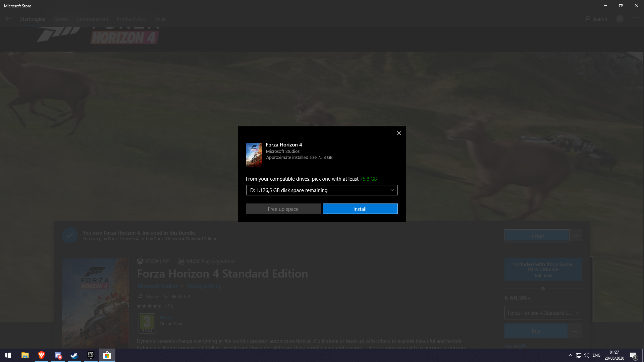Viewport: 644px width, 362px height.
Task: Open the network tray icon
Action: click(x=579, y=355)
